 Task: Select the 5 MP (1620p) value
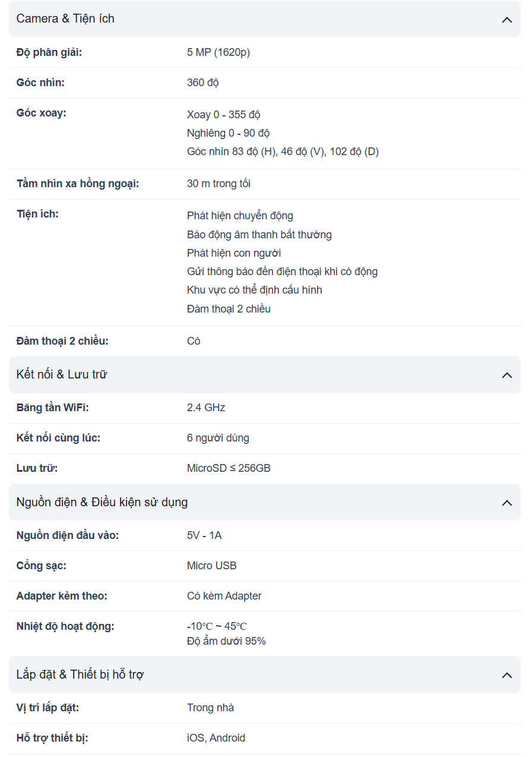coord(218,52)
